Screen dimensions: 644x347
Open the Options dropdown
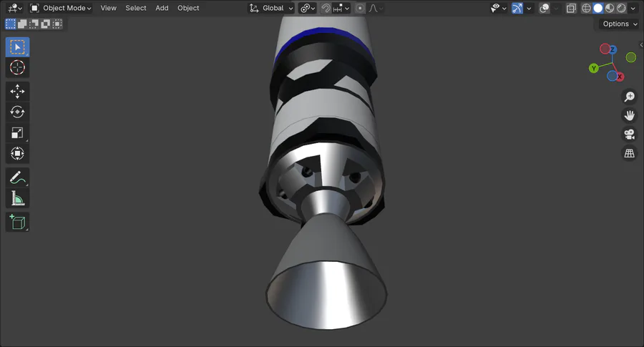tap(620, 24)
